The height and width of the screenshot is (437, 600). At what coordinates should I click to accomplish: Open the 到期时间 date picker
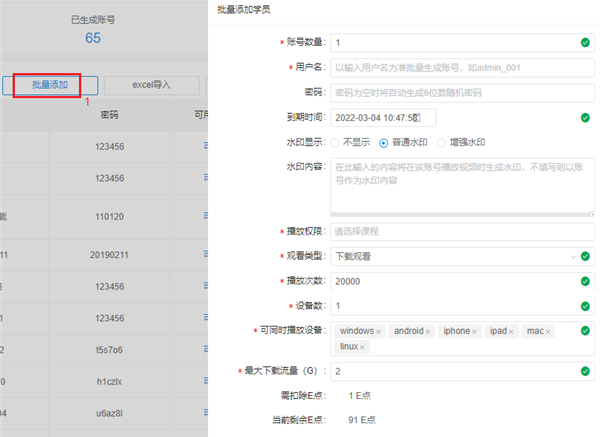click(x=382, y=118)
